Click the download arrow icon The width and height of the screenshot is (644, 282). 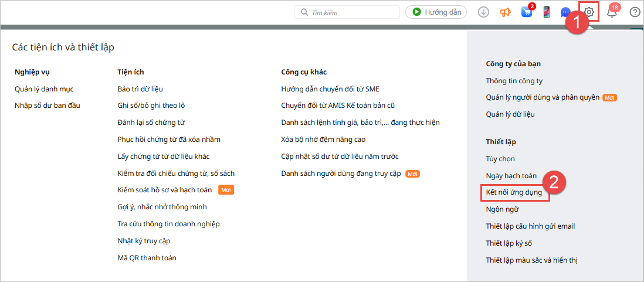(x=483, y=12)
